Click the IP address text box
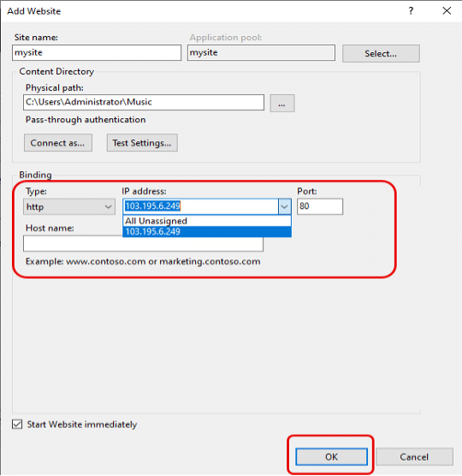Screen dimensions: 462x476 pyautogui.click(x=200, y=206)
